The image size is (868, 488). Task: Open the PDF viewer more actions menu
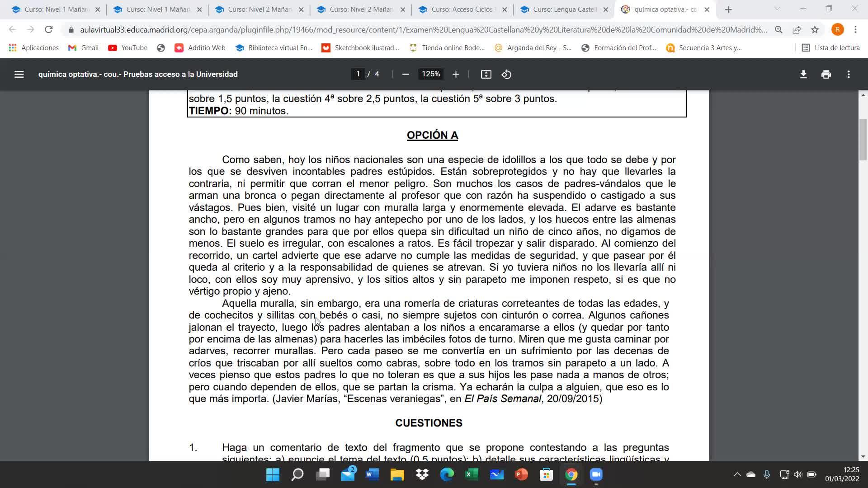849,74
